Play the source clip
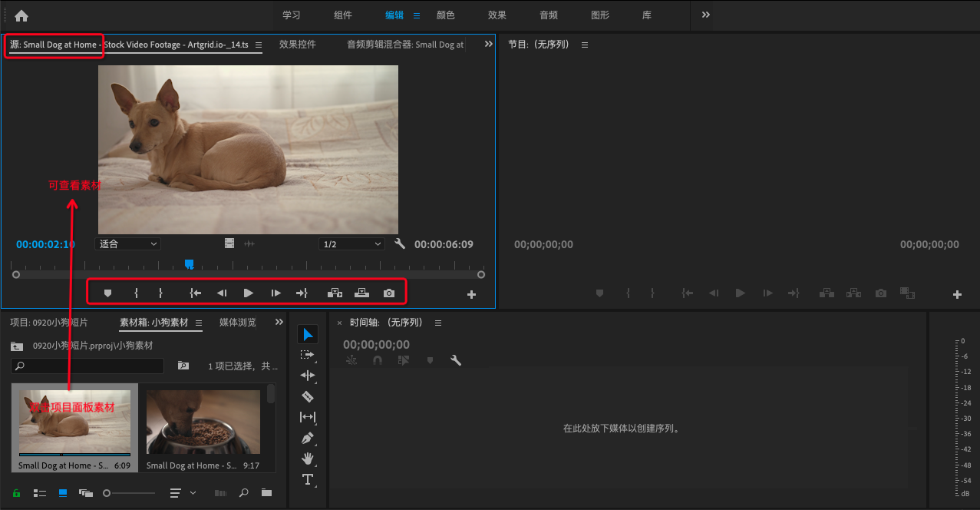 coord(248,293)
